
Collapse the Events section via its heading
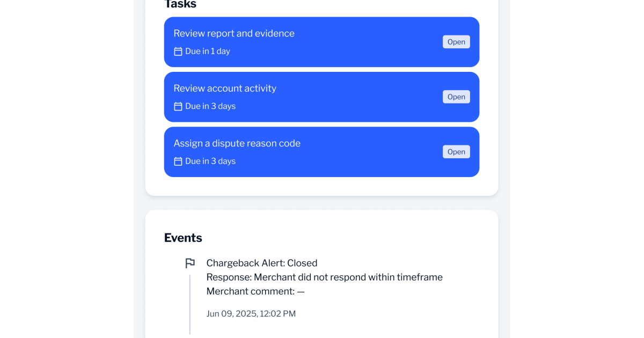[183, 238]
